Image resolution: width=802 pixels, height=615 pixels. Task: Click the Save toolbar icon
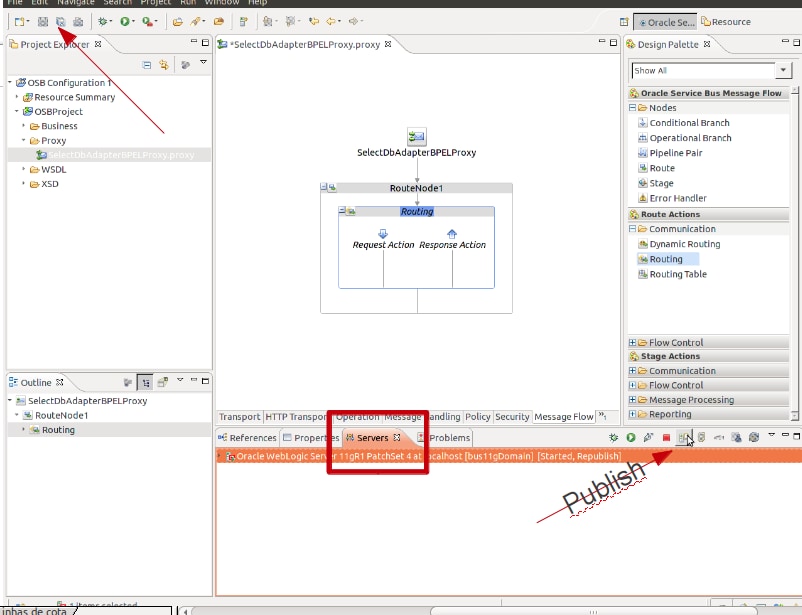[43, 21]
